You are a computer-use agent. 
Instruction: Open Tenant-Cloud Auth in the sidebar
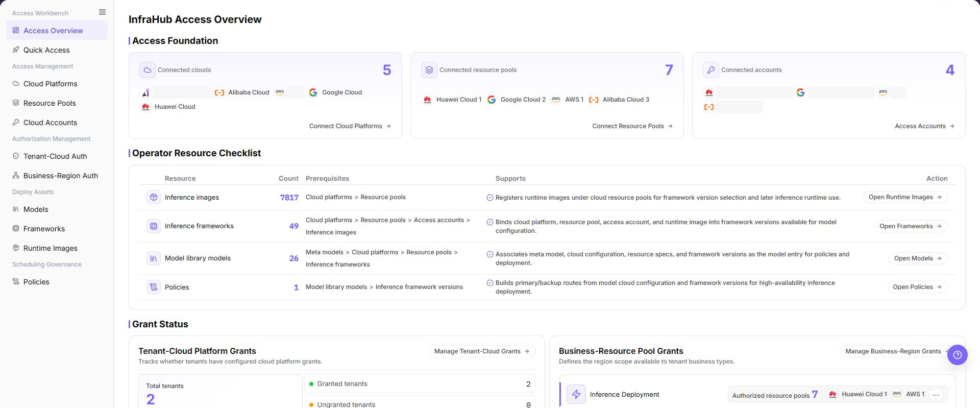tap(57, 156)
